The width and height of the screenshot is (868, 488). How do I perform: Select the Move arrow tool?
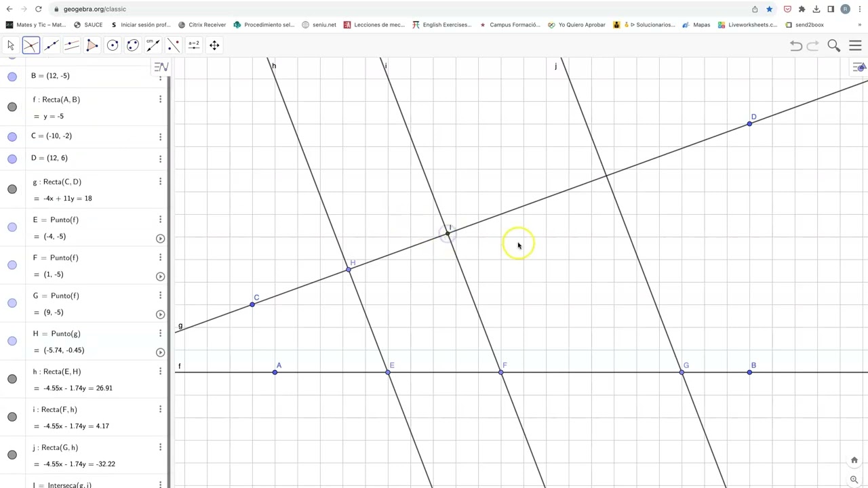pyautogui.click(x=11, y=45)
